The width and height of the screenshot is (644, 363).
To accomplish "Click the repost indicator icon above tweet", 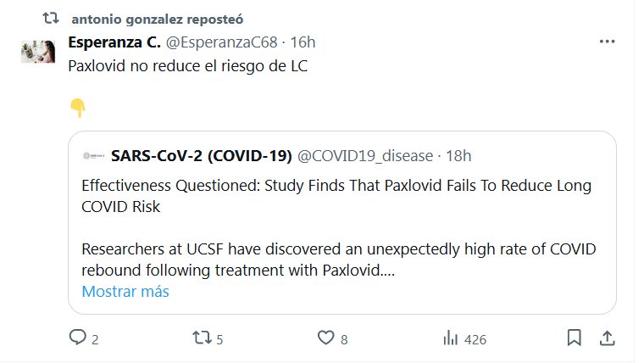I will (52, 19).
